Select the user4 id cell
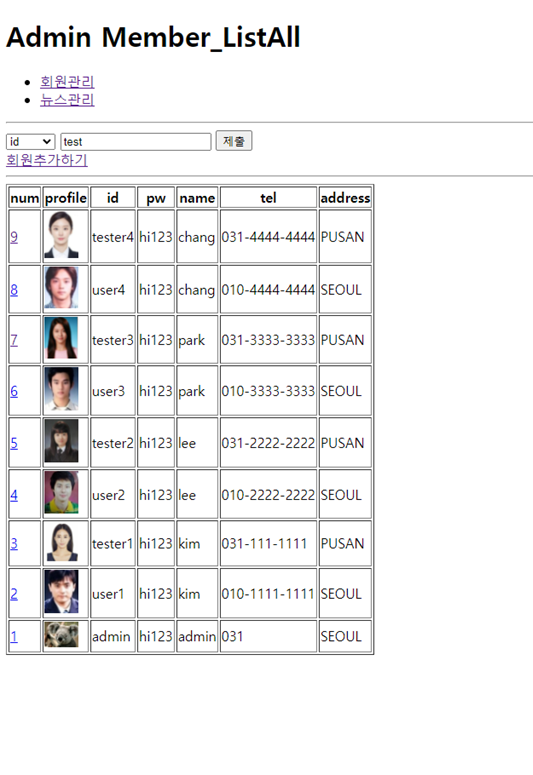 [113, 290]
